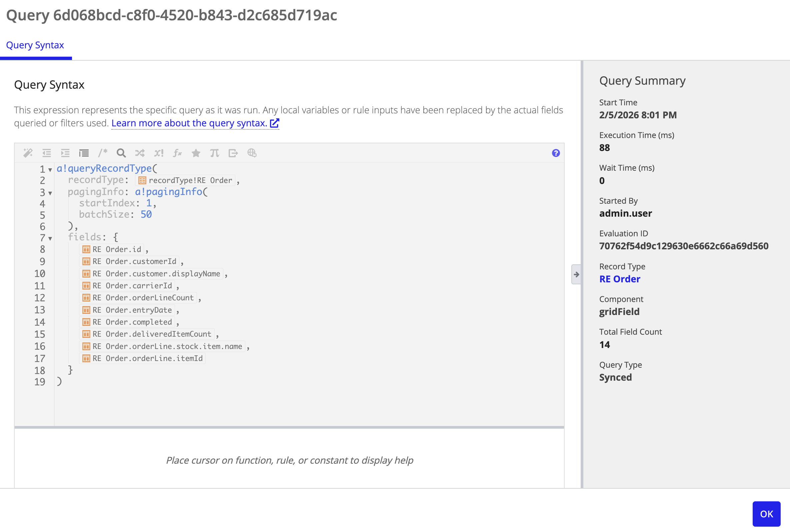
Task: Open the RE Order record type link
Action: tap(620, 279)
